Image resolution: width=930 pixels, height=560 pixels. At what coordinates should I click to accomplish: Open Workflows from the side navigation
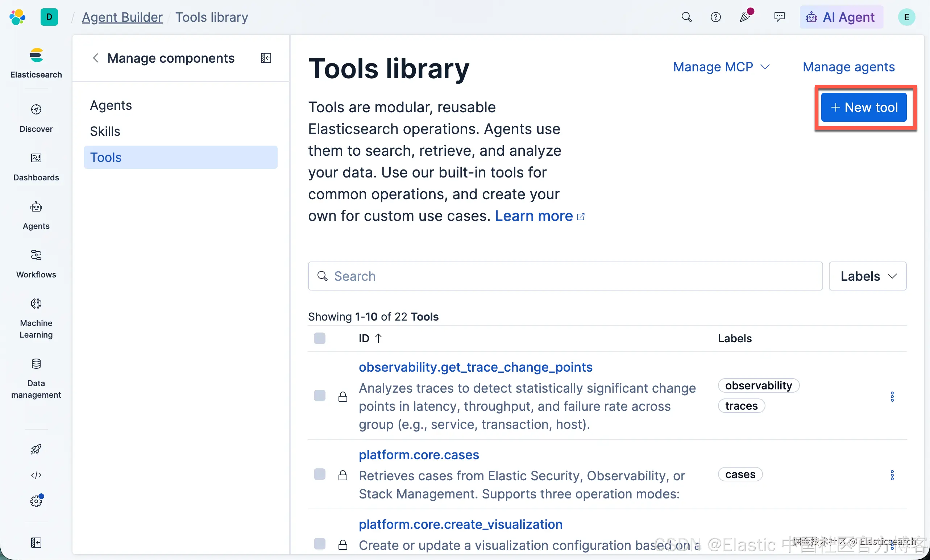pyautogui.click(x=36, y=264)
